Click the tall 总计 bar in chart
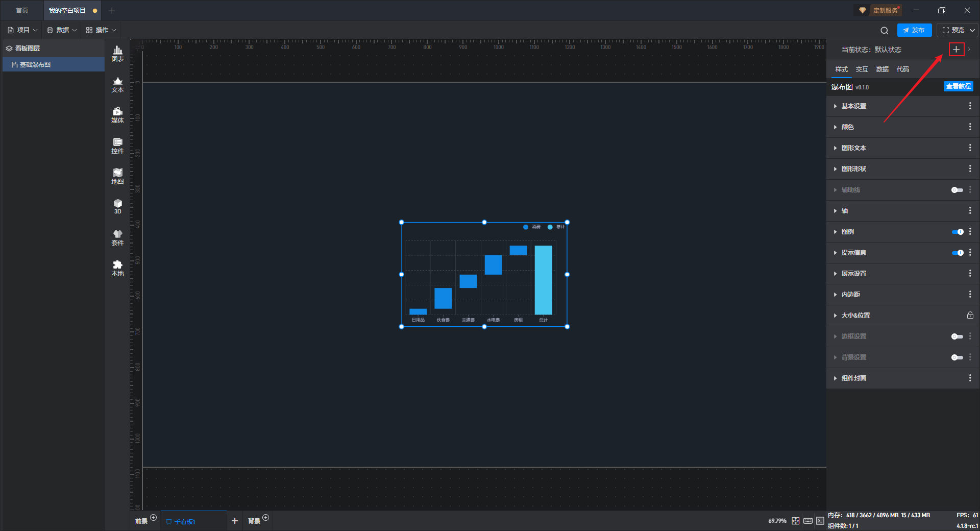Image resolution: width=980 pixels, height=531 pixels. [x=543, y=280]
